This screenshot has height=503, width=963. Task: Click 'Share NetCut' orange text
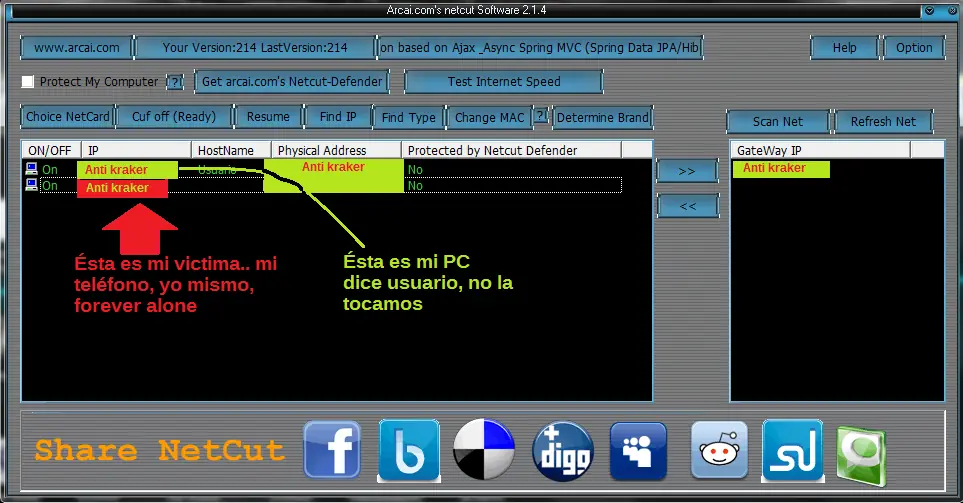pos(160,450)
